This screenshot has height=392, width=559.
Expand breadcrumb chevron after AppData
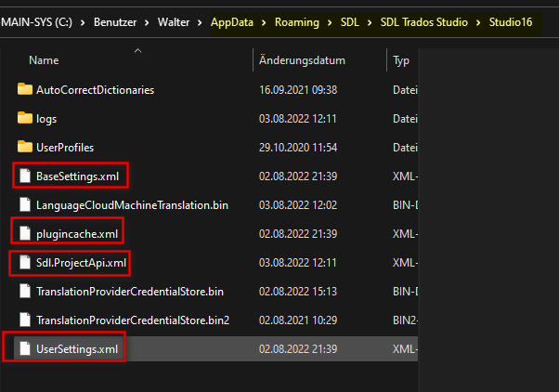(264, 23)
